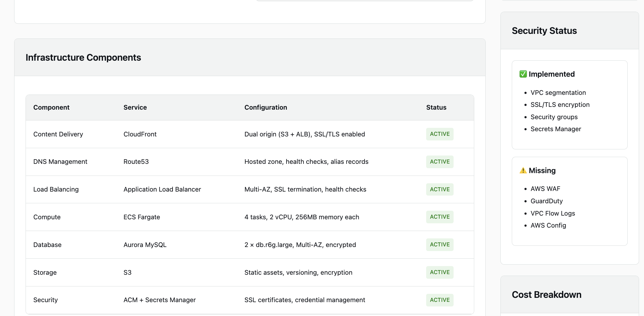Click the ACTIVE badge in the Security row
The image size is (644, 316).
439,300
